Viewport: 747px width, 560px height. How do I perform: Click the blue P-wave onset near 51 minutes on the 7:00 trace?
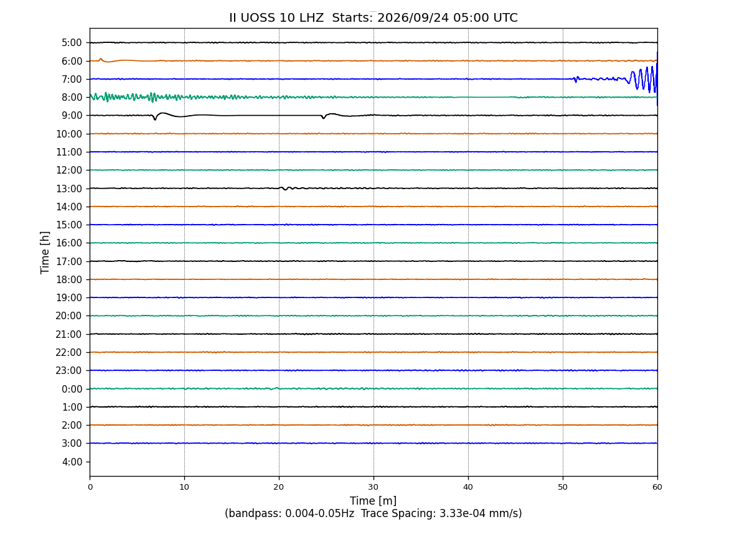[576, 79]
